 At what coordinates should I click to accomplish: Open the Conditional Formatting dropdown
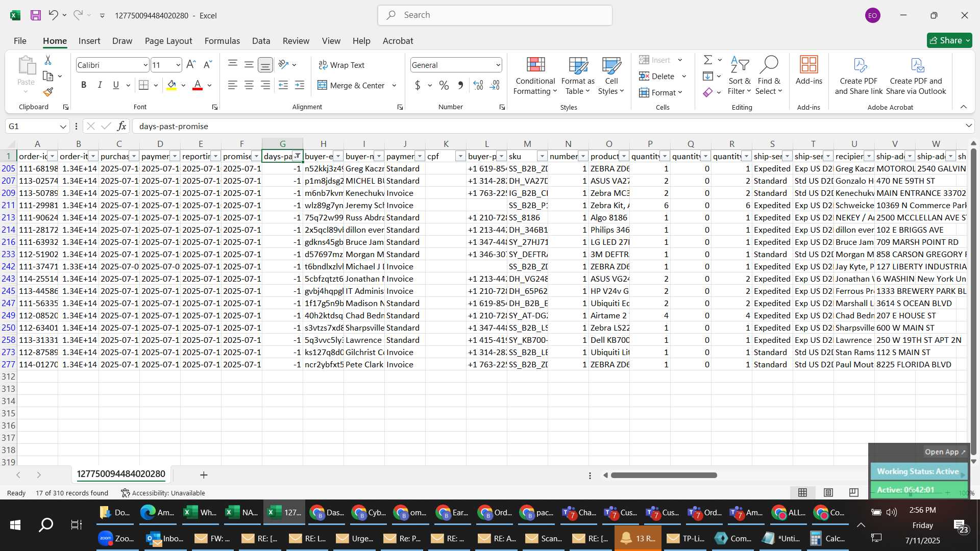pos(535,76)
